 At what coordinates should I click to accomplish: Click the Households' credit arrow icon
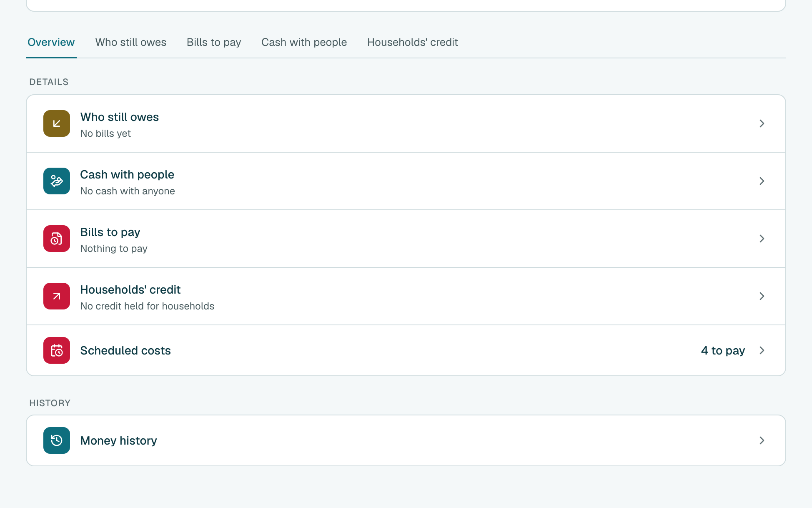tap(57, 296)
